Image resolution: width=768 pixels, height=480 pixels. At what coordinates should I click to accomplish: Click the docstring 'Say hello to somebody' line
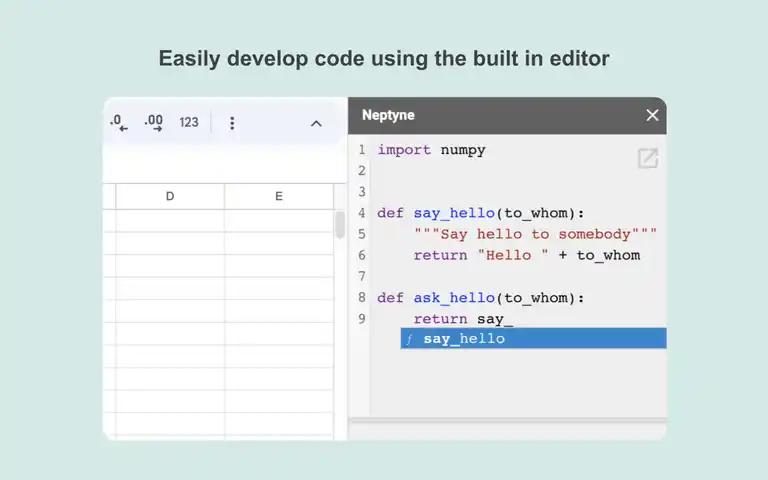click(x=535, y=234)
